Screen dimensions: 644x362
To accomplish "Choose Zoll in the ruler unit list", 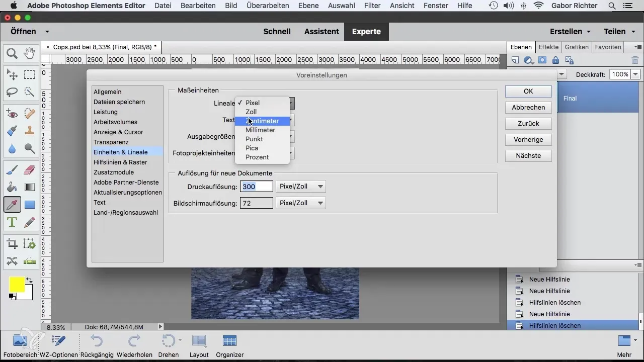I will tap(262, 112).
